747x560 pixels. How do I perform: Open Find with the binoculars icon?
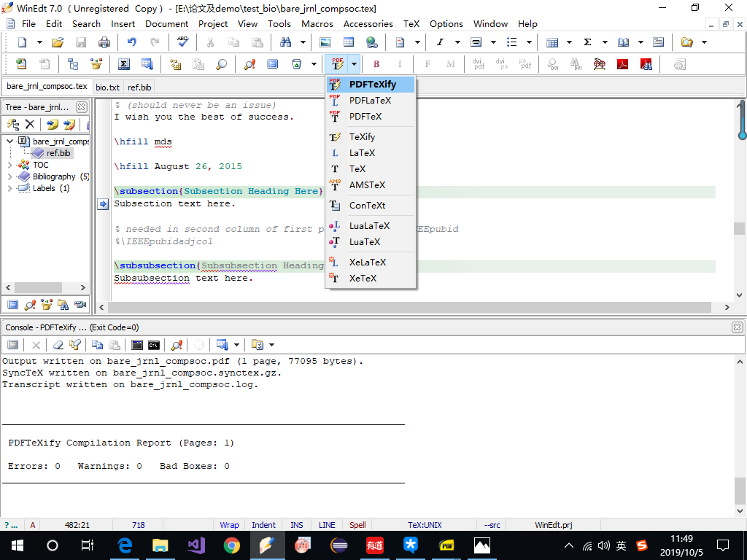click(285, 42)
